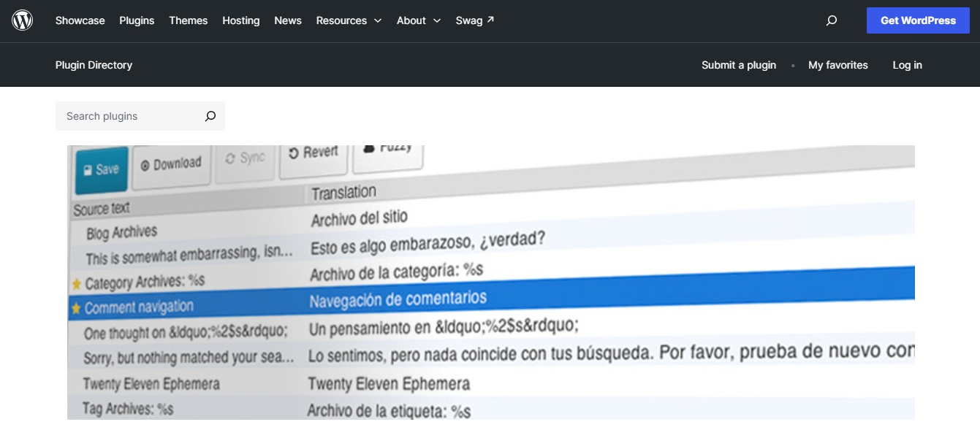The height and width of the screenshot is (430, 980).
Task: Open the News section
Action: 288,20
